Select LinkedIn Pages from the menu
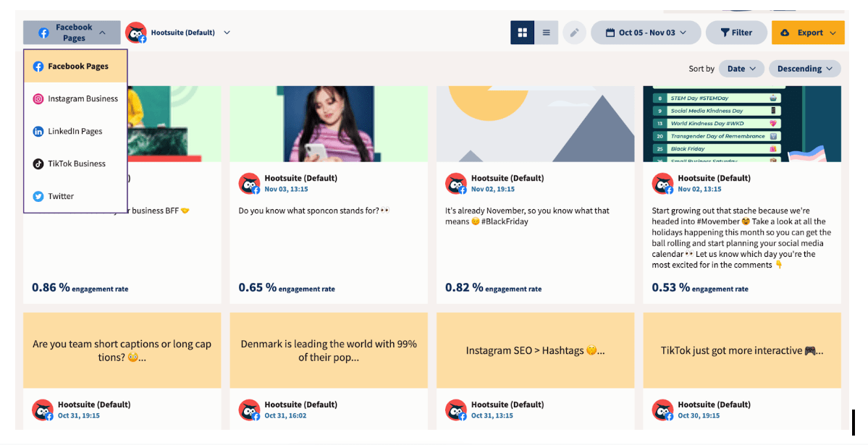This screenshot has width=868, height=445. click(x=75, y=132)
